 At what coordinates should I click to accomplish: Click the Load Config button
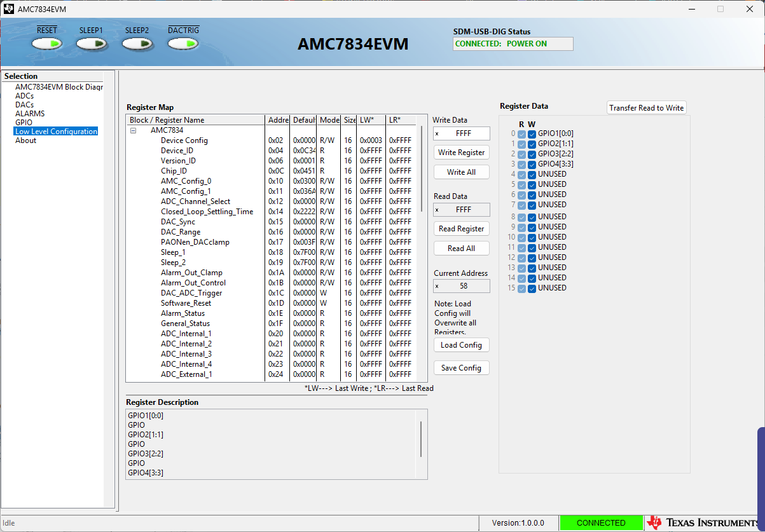point(462,345)
